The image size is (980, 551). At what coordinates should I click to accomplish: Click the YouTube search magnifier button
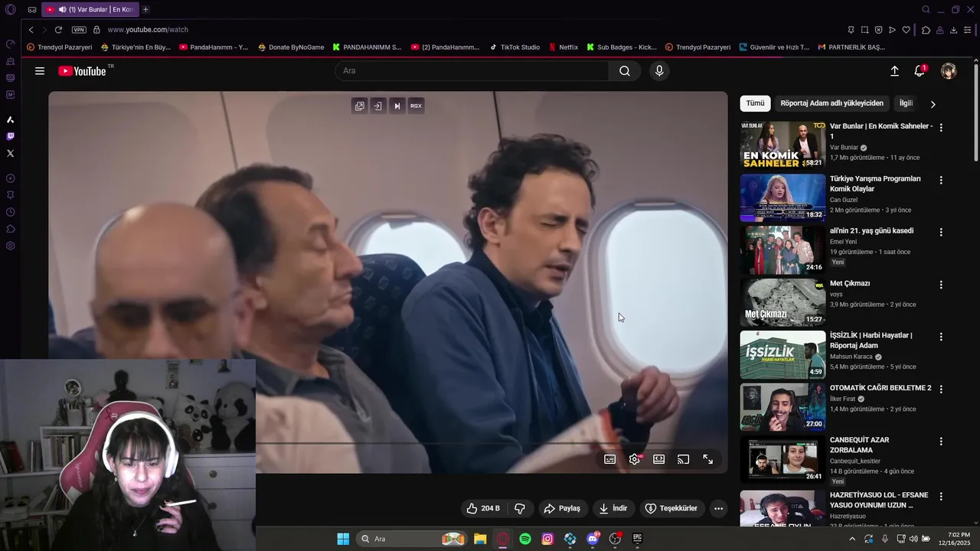coord(625,71)
